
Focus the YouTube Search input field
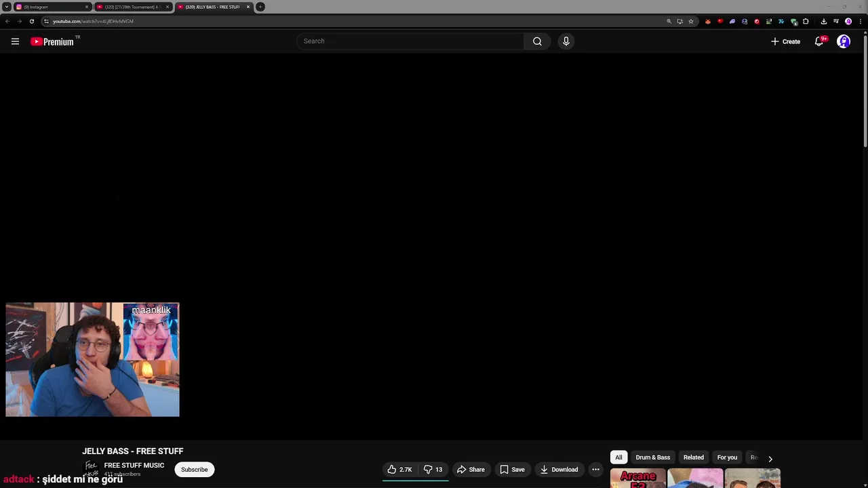(410, 41)
